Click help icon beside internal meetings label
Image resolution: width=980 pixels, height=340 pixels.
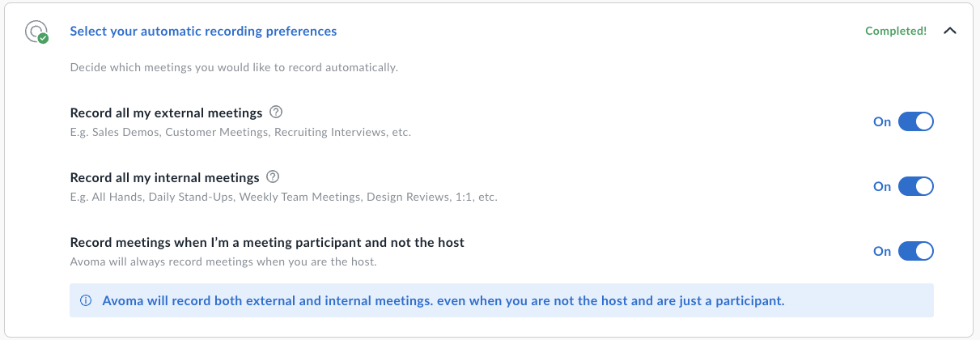273,177
